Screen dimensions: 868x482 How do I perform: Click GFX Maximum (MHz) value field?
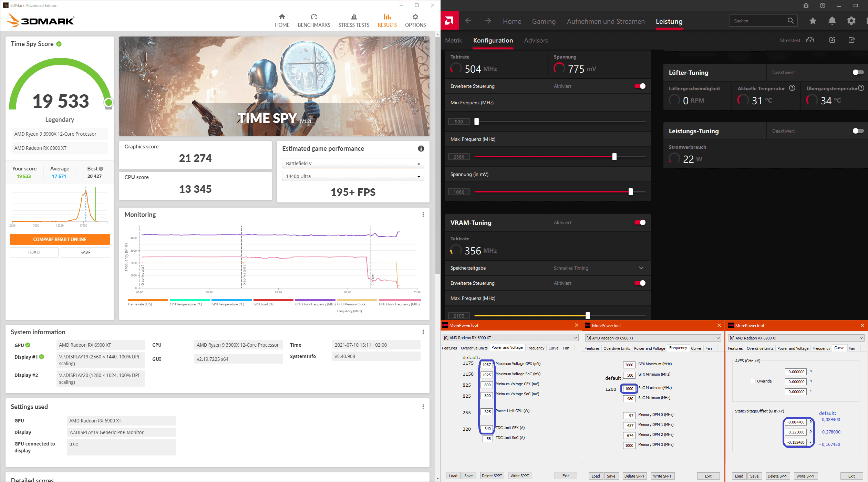point(629,365)
